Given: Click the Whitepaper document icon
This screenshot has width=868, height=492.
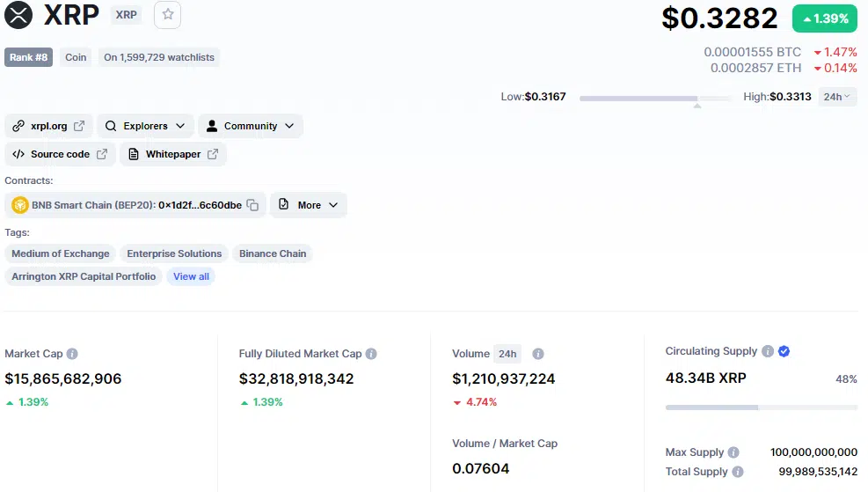Looking at the screenshot, I should tap(134, 154).
